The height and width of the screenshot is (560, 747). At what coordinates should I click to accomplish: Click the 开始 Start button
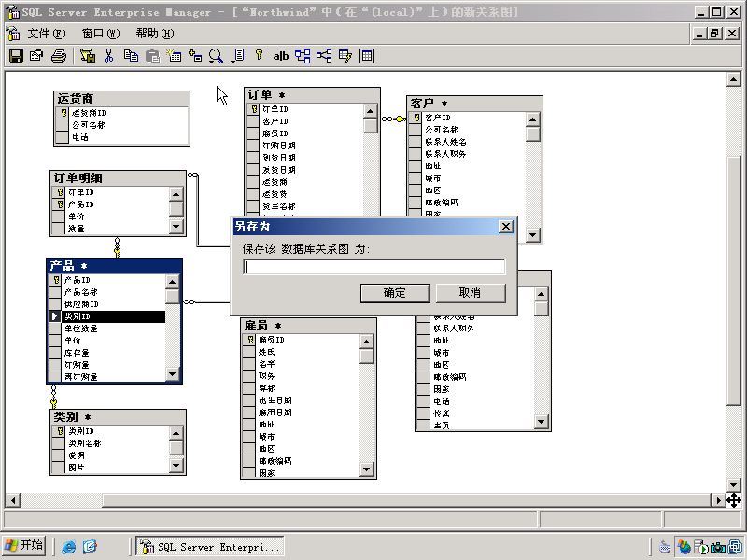[x=24, y=546]
